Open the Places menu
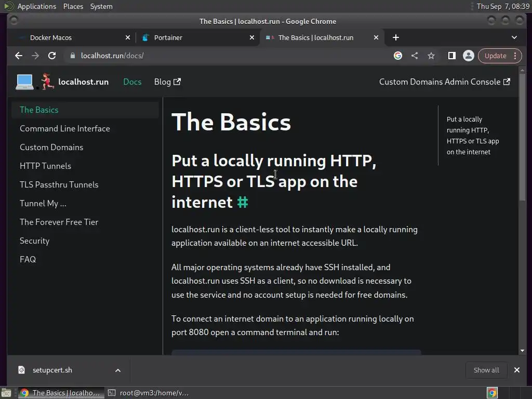Screen dimensions: 532x399 [73, 6]
